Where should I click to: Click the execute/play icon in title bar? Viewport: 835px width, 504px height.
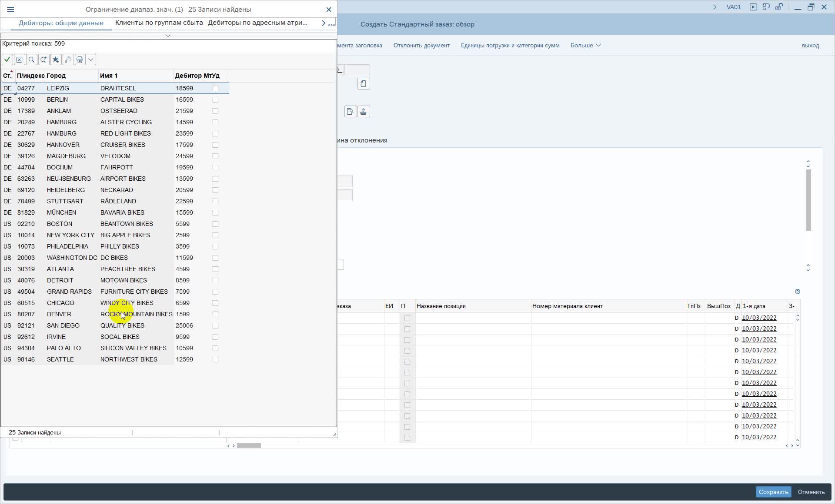(x=753, y=7)
